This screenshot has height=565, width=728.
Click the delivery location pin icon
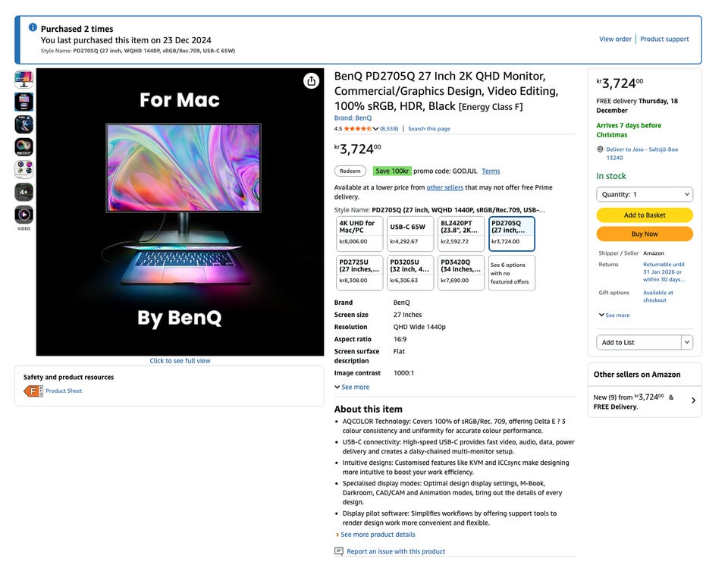600,149
